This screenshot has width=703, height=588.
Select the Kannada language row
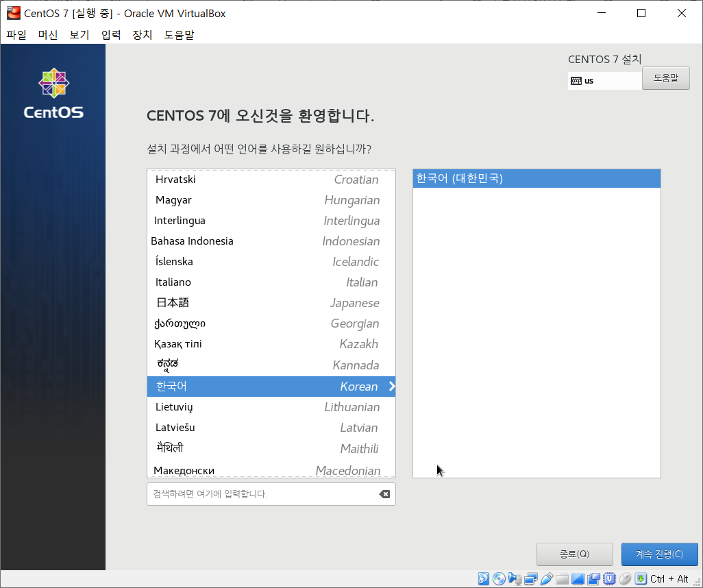(x=271, y=365)
